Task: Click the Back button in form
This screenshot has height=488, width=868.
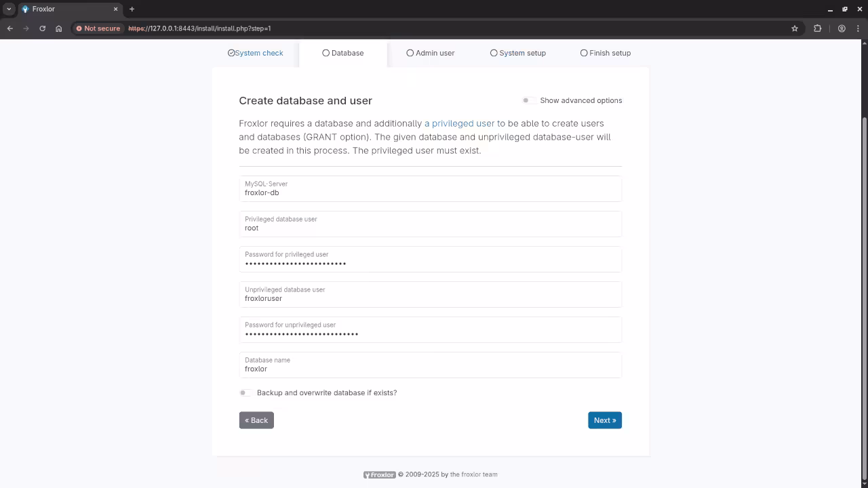Action: point(256,420)
